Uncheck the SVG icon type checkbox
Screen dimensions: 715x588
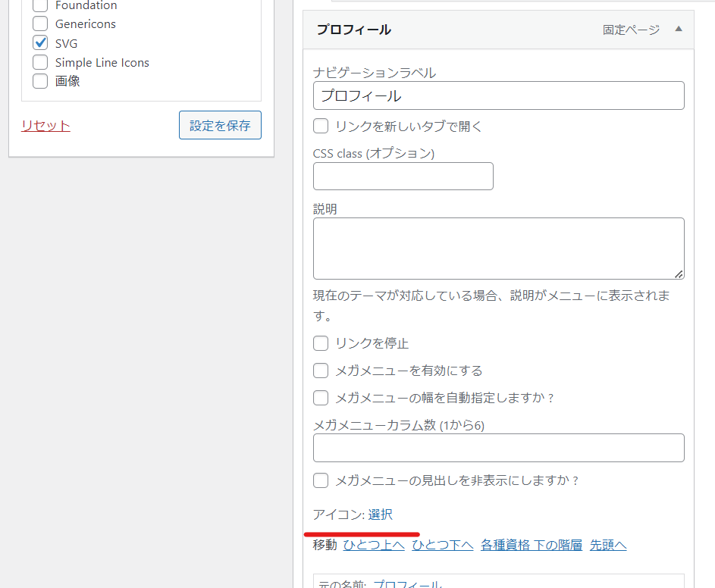click(x=40, y=43)
